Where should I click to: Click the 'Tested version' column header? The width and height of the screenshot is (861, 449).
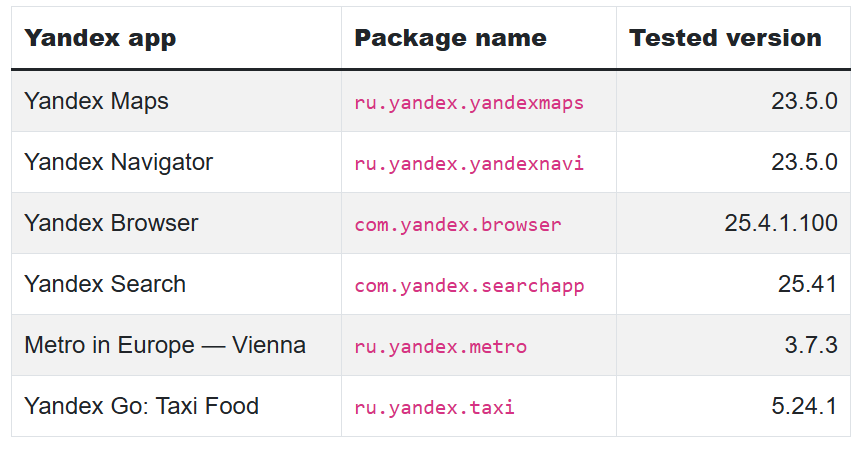(x=725, y=38)
